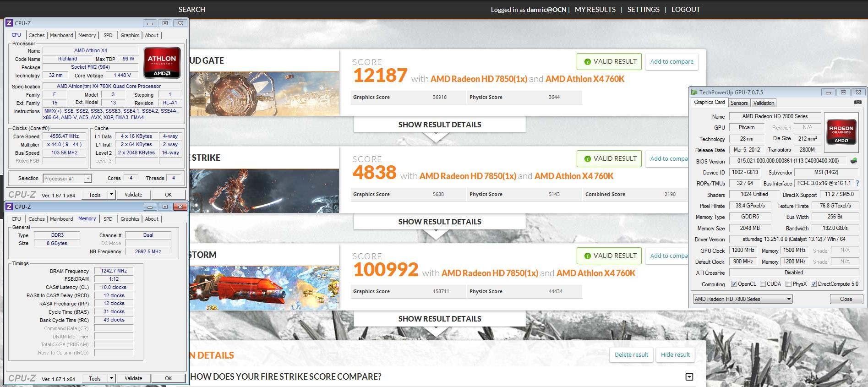Image resolution: width=868 pixels, height=387 pixels.
Task: Open About tab in top CPU-Z window
Action: click(x=152, y=35)
